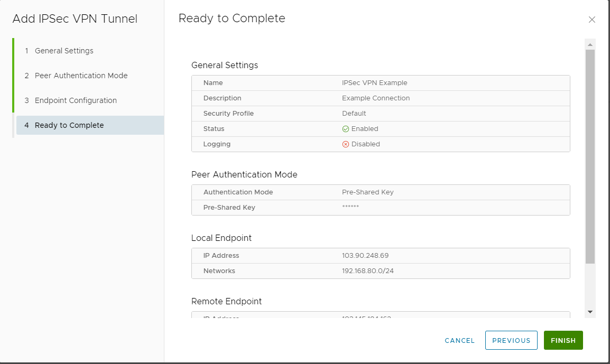
Task: Select step 2 Peer Authentication Mode
Action: coord(81,76)
